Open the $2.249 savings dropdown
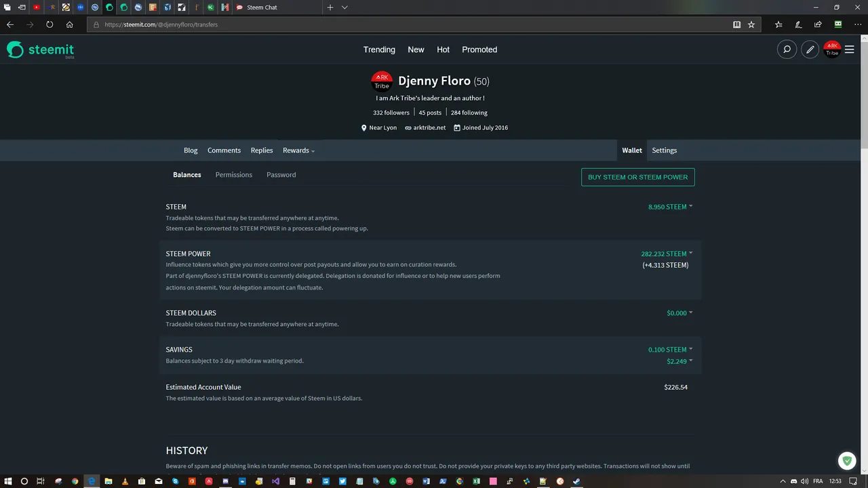Viewport: 868px width, 488px height. [679, 361]
